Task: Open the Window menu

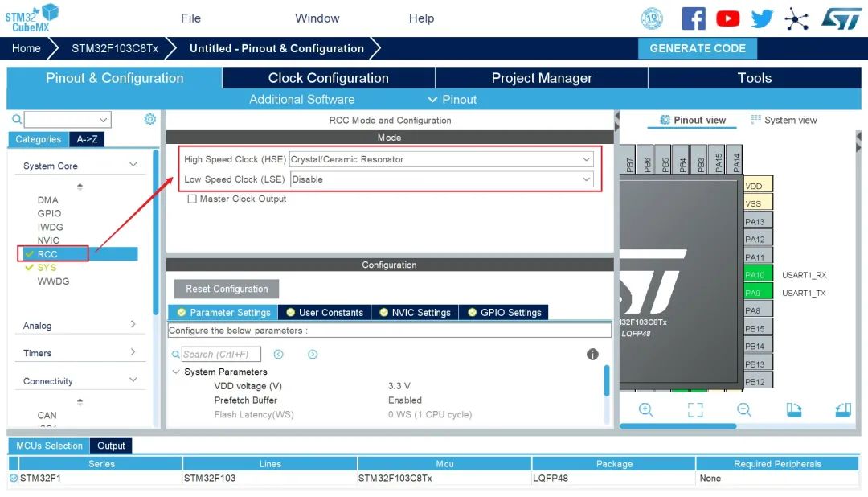Action: (317, 18)
